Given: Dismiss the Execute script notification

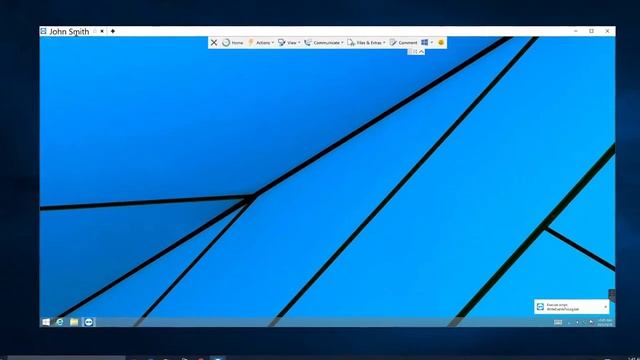Looking at the screenshot, I should 605,307.
